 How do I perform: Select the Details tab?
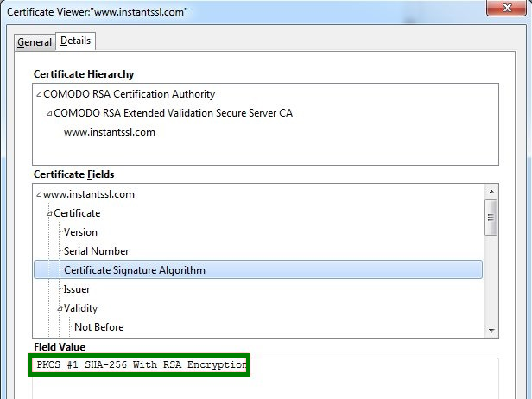(75, 41)
